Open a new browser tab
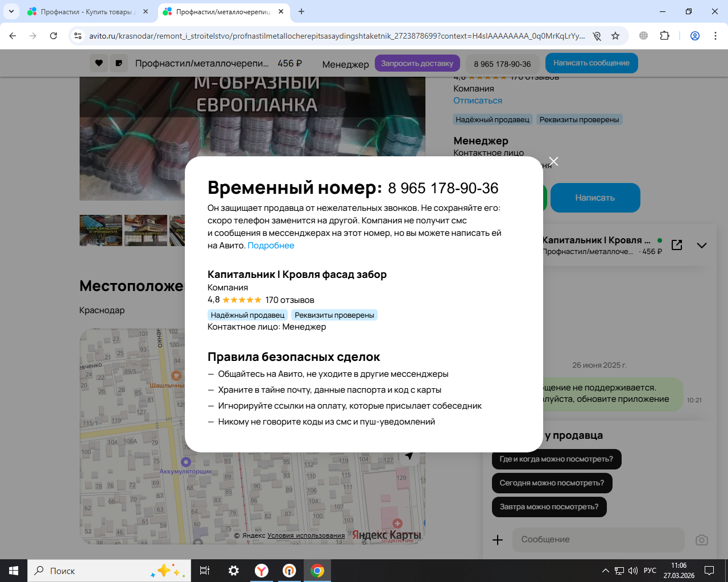Screen dimensions: 728x582 (x=301, y=11)
